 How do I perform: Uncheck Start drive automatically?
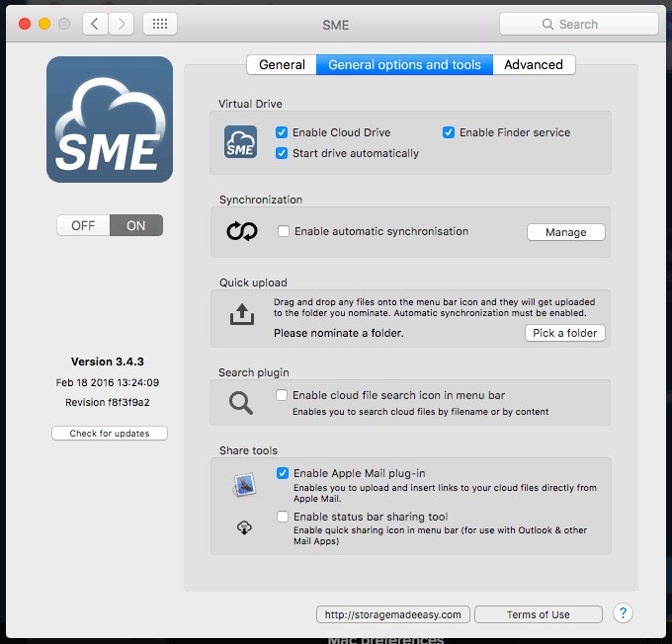point(282,153)
